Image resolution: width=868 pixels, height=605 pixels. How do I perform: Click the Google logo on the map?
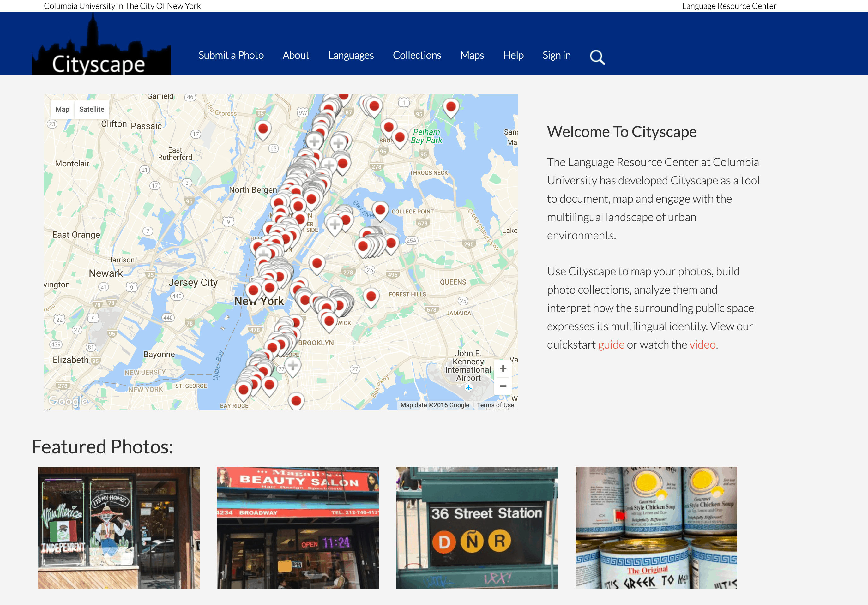coord(68,401)
